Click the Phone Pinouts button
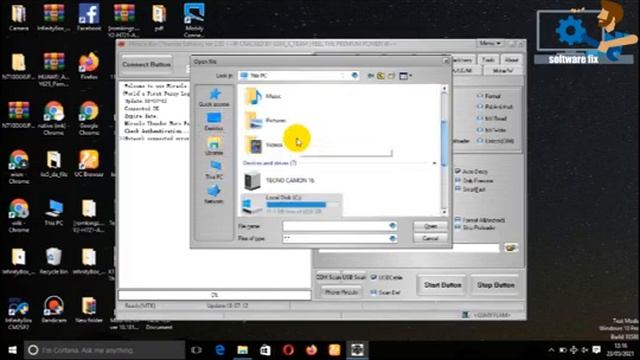 coord(341,292)
